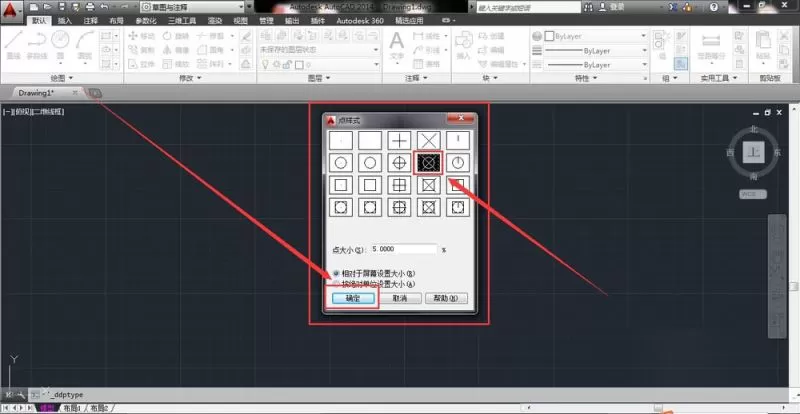Expand the 绘图 panel arrow
This screenshot has width=800, height=414.
click(x=70, y=78)
